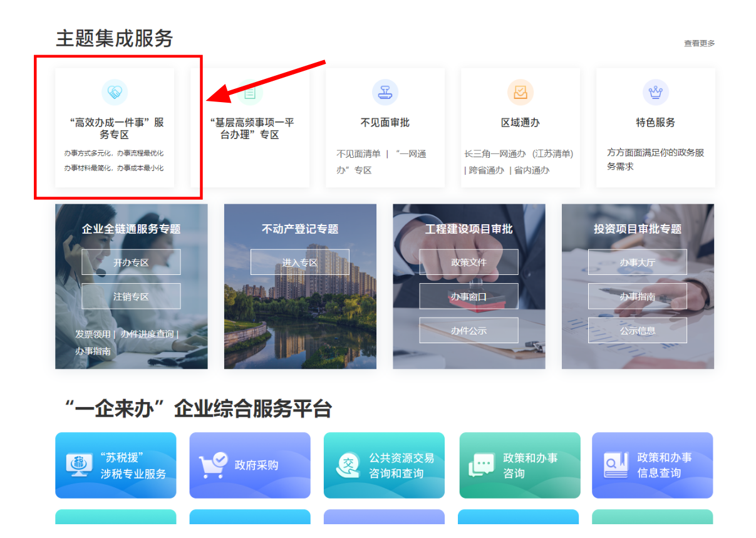Select 办事窗口 under 工程建设项目审批

click(469, 296)
